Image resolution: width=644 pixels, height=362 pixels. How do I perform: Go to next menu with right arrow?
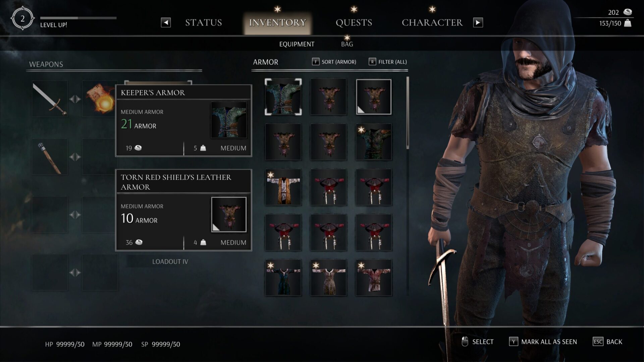[x=478, y=22]
